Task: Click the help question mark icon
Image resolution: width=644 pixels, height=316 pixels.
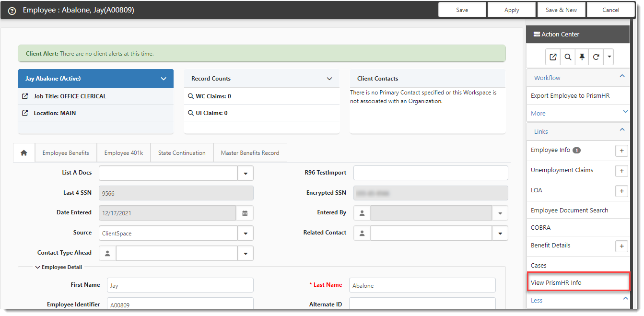Action: coord(12,11)
